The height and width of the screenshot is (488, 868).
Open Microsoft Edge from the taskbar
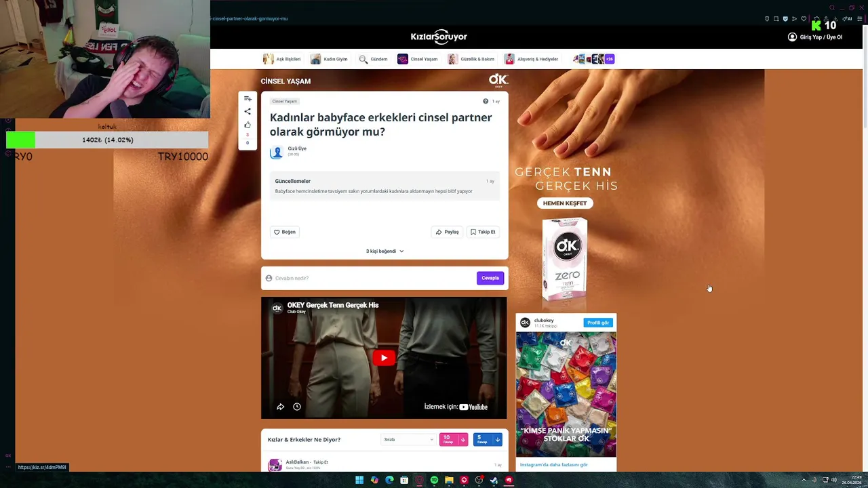[x=389, y=480]
